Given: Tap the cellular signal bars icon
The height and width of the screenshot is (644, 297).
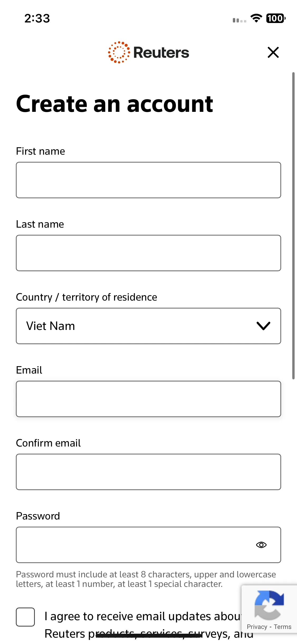Looking at the screenshot, I should tap(239, 20).
